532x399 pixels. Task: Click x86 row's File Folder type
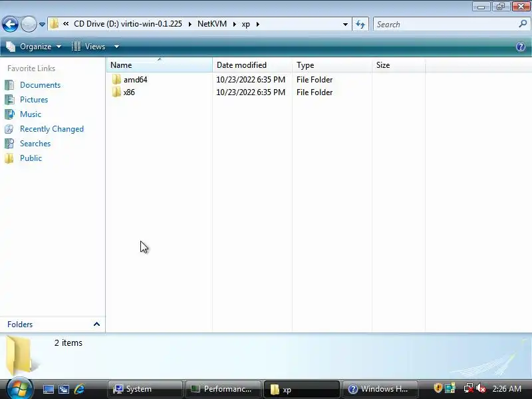coord(315,92)
